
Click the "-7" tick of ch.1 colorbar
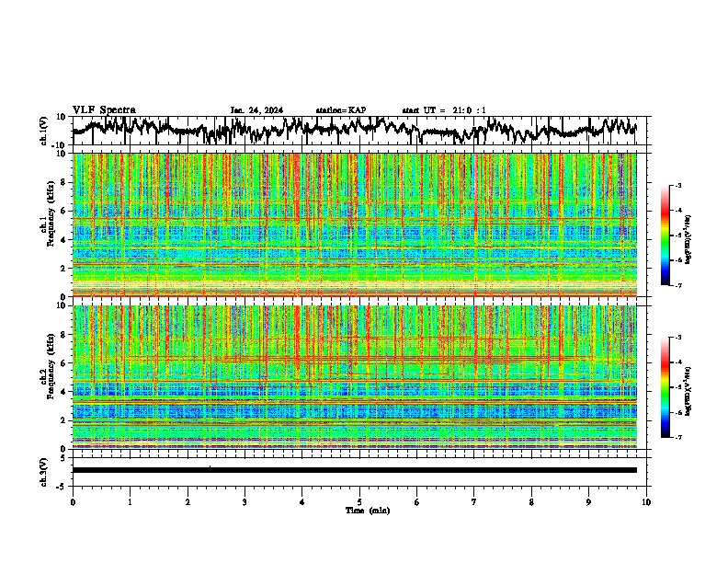click(x=678, y=285)
